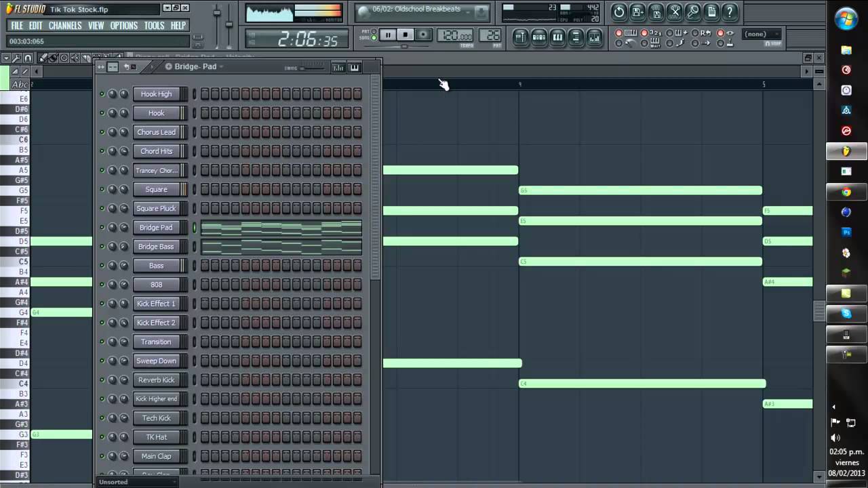This screenshot has width=868, height=488.
Task: Open the title bar dropdown arrow
Action: 167,8
